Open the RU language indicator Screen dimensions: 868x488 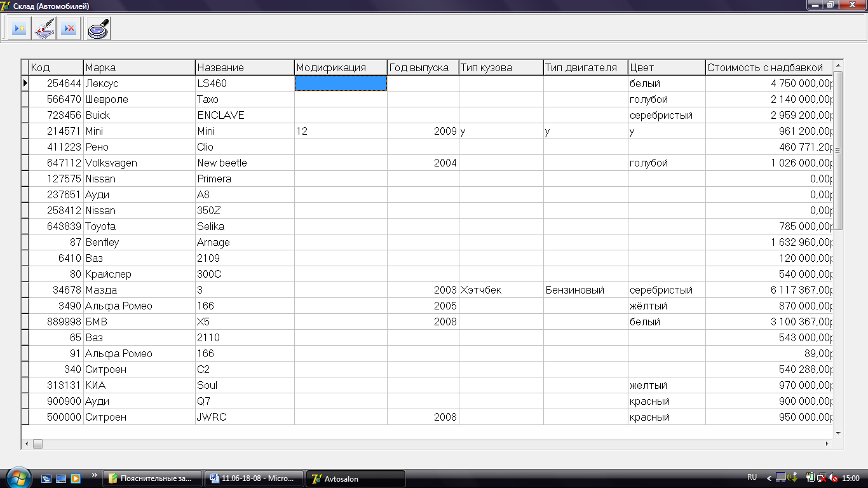tap(752, 477)
